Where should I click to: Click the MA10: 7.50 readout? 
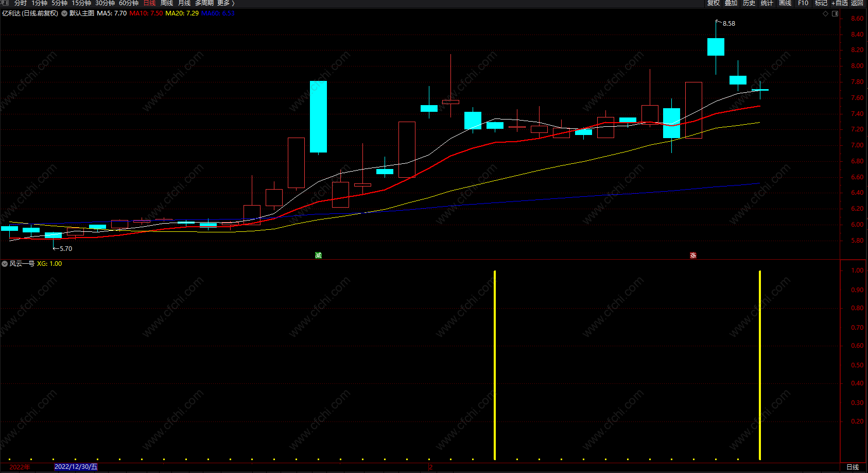tap(146, 13)
